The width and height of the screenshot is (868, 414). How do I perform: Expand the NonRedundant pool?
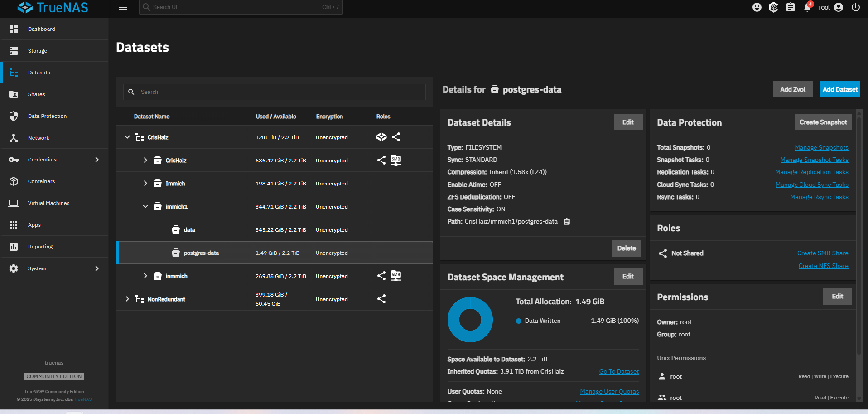coord(127,299)
